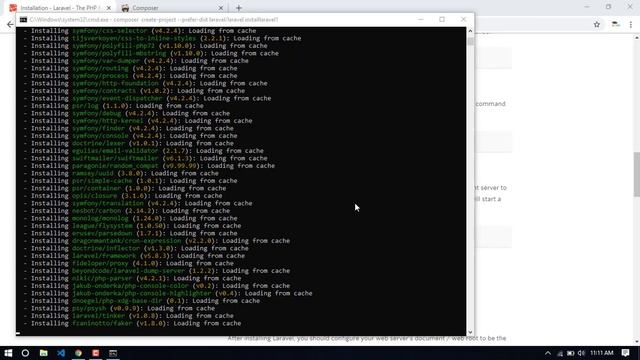This screenshot has width=640, height=360.
Task: Click the paragonie/random_compat install line
Action: coord(149,166)
